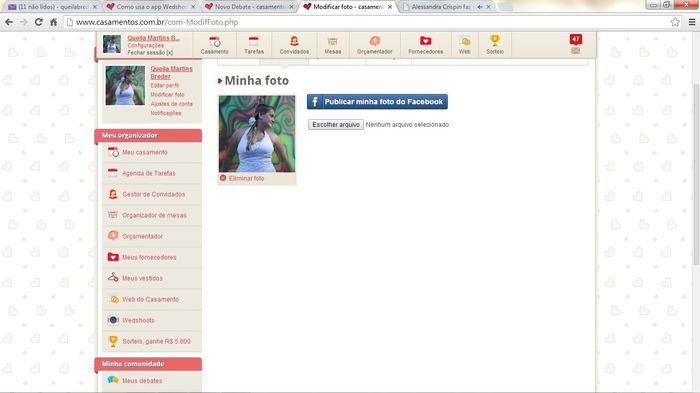Open 'Sorteio, ganhe R$ 5.000' sidebar link
The width and height of the screenshot is (700, 393).
coord(156,341)
